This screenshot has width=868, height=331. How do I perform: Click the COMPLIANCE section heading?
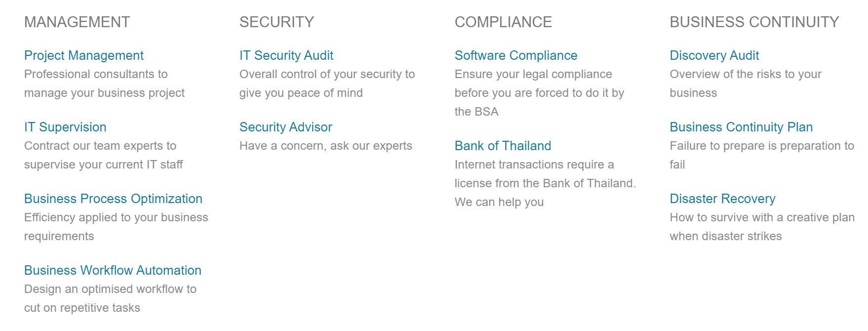point(503,22)
